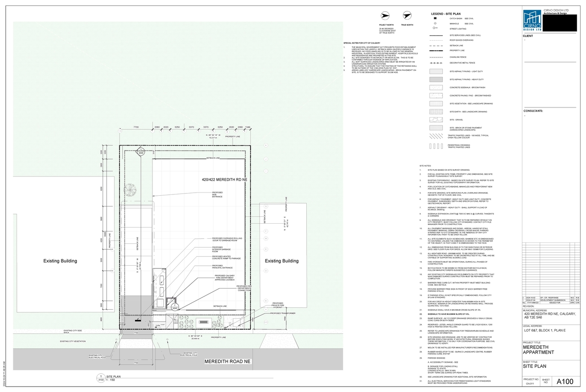
Task: Click the "DEVELOPMENT SUBMISSION" revision row
Action: (552, 300)
